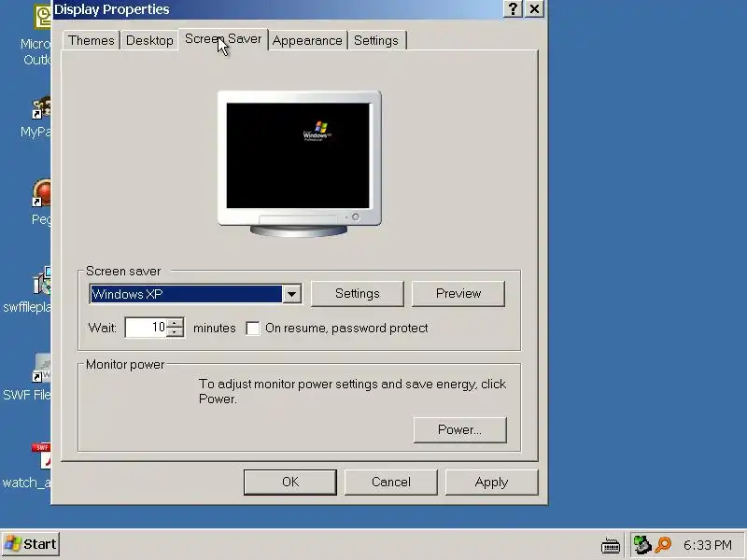This screenshot has width=747, height=560.
Task: Open the Start menu
Action: [x=31, y=544]
